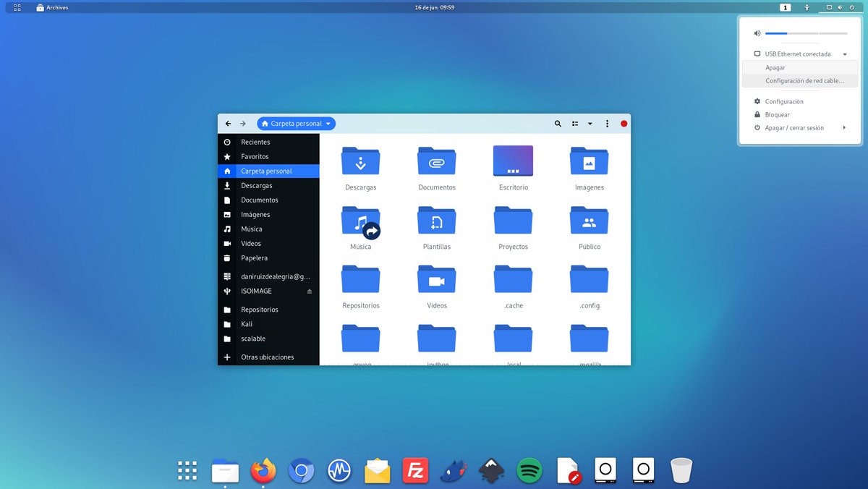The image size is (868, 489).
Task: Open the scalable bookmark in sidebar
Action: point(268,339)
